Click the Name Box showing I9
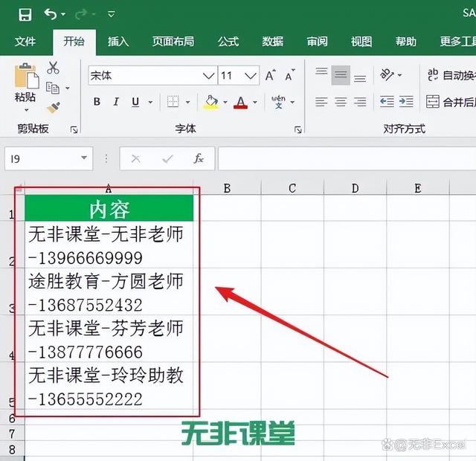476x461 pixels. pos(48,158)
